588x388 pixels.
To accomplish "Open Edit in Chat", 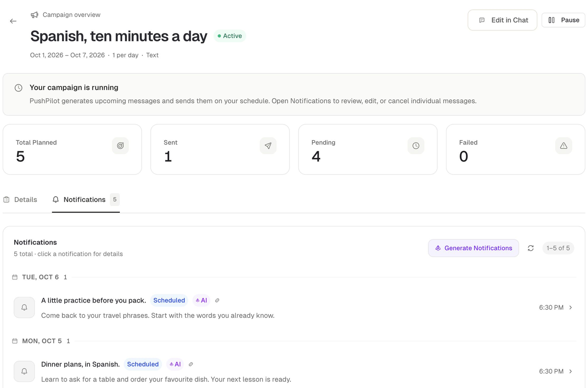I will pyautogui.click(x=503, y=20).
